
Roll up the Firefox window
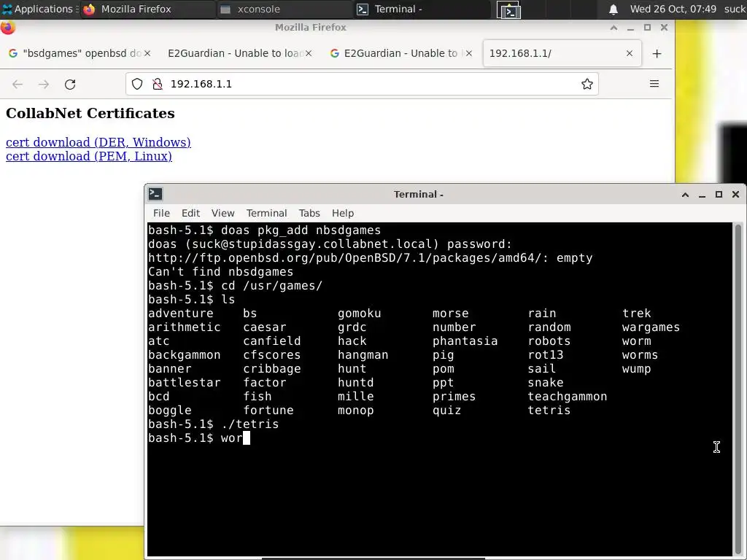tap(614, 28)
